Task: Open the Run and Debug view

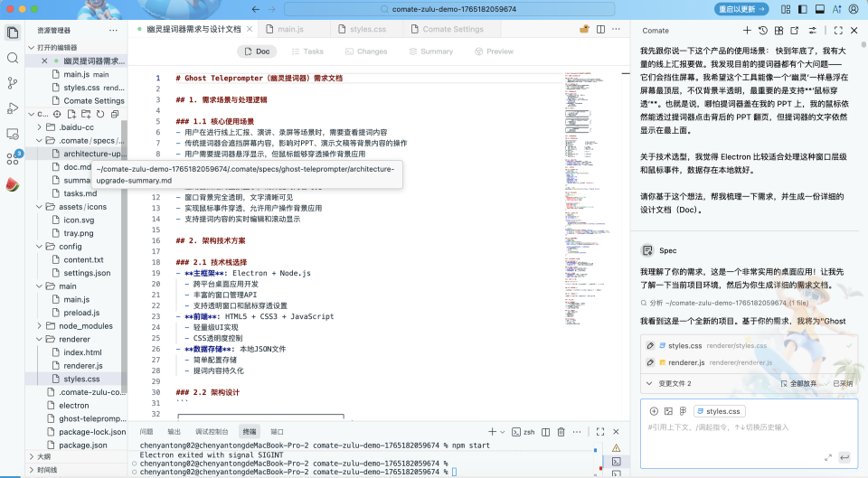Action: tap(12, 108)
